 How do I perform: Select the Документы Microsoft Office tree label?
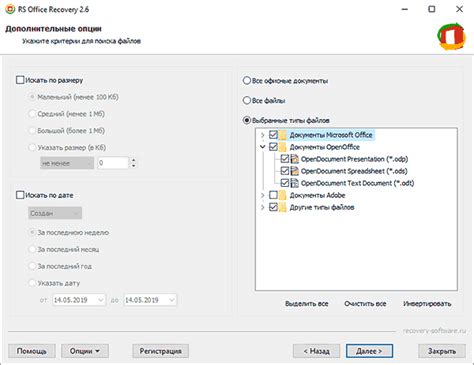click(331, 135)
